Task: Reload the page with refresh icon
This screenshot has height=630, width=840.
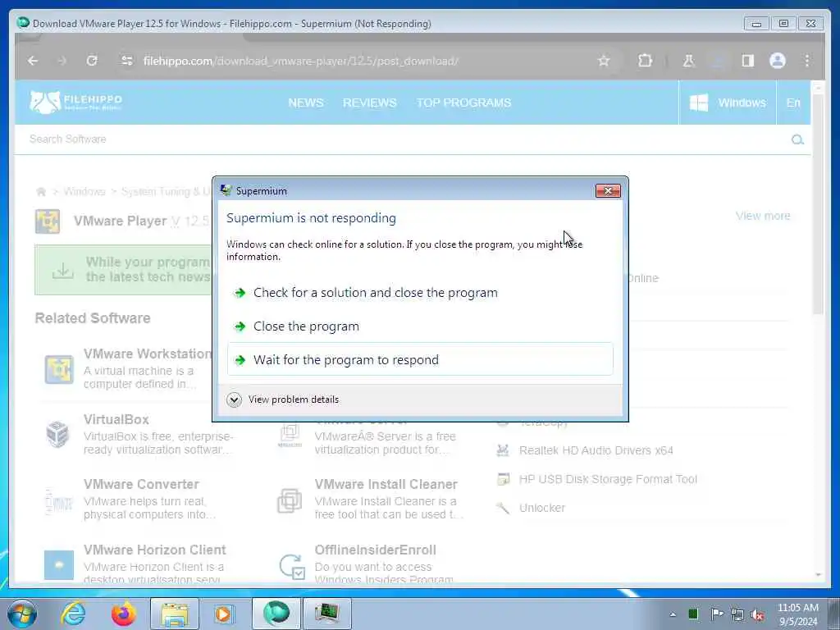Action: [x=92, y=61]
